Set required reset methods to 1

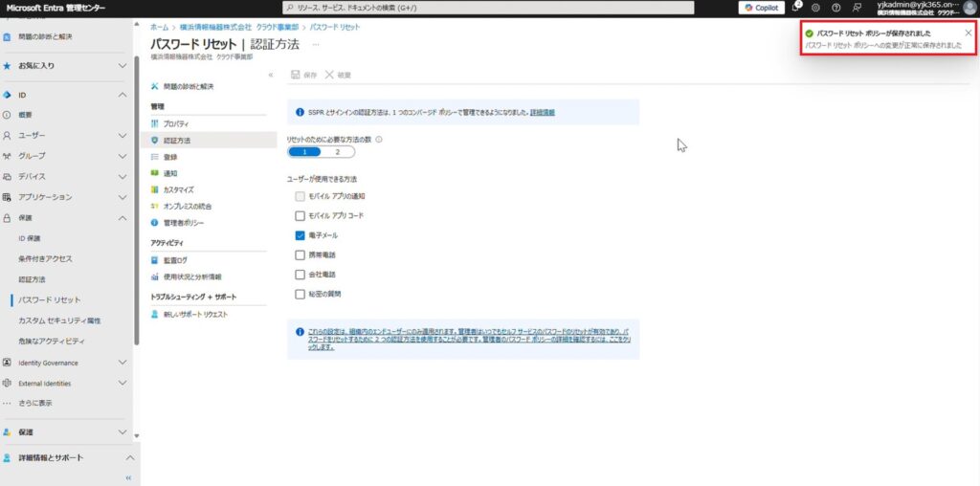point(304,152)
